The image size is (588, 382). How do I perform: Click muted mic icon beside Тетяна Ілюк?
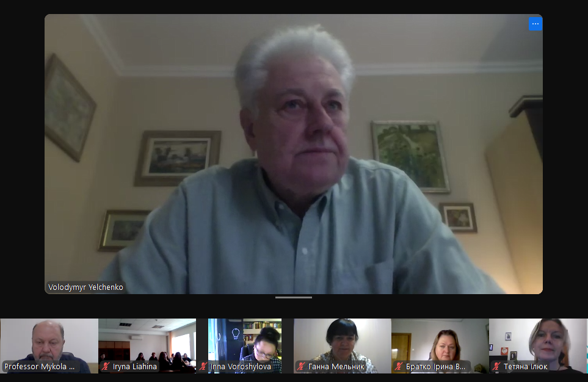point(496,367)
